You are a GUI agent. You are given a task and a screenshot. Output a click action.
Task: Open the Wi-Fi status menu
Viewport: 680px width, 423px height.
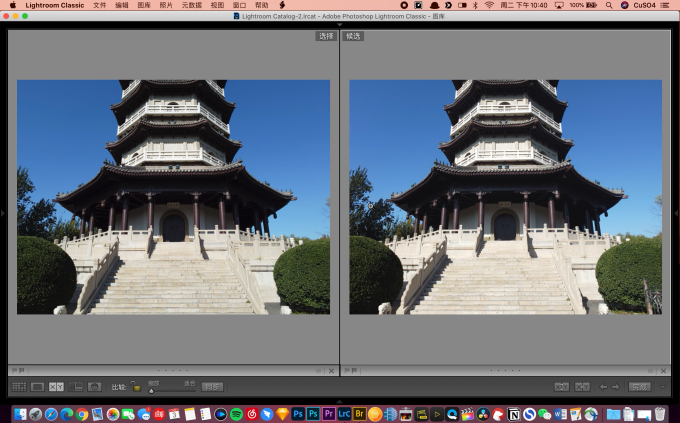489,5
